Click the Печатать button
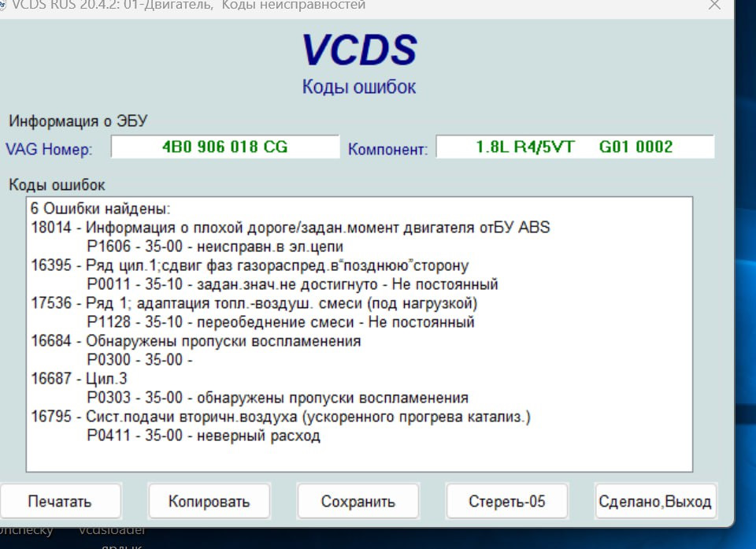The height and width of the screenshot is (549, 756). pos(61,501)
